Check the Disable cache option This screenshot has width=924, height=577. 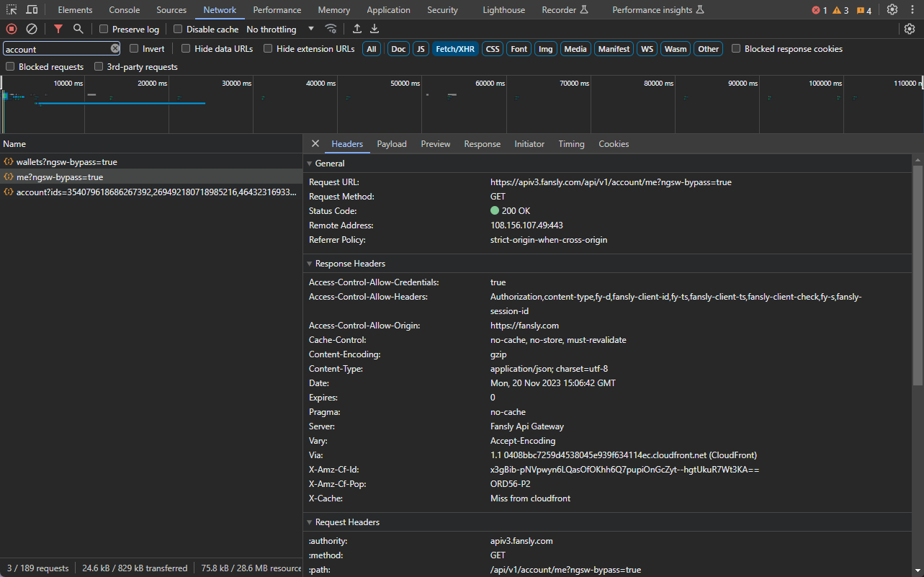(178, 30)
